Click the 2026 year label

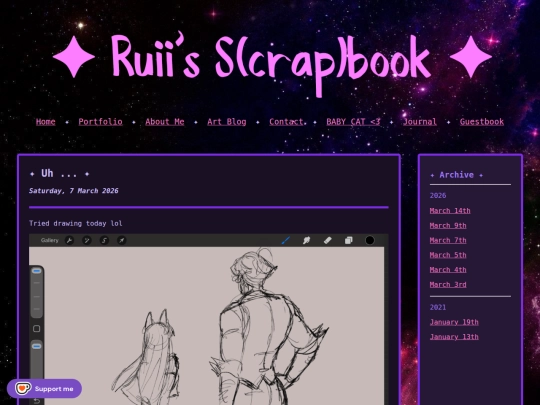tap(438, 195)
